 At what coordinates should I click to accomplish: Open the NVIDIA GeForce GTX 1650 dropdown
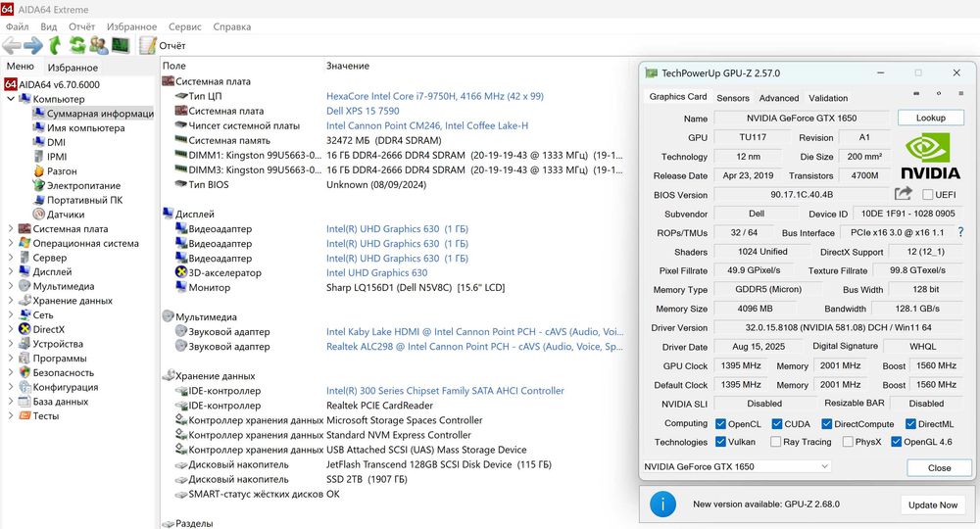(x=736, y=467)
